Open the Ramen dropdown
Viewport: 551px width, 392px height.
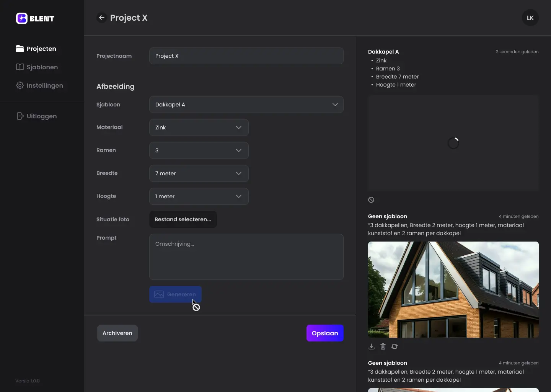tap(199, 150)
